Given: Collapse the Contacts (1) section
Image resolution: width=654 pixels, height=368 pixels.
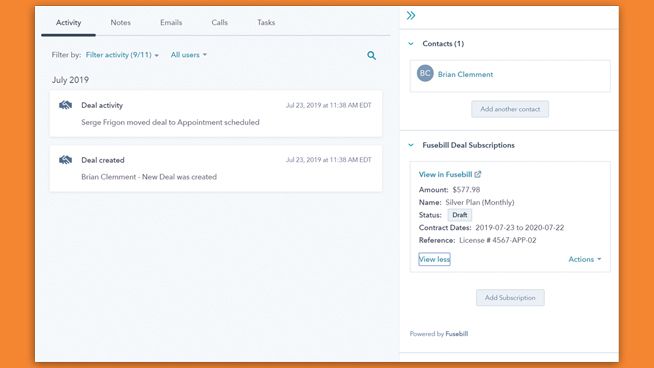Looking at the screenshot, I should pyautogui.click(x=411, y=43).
